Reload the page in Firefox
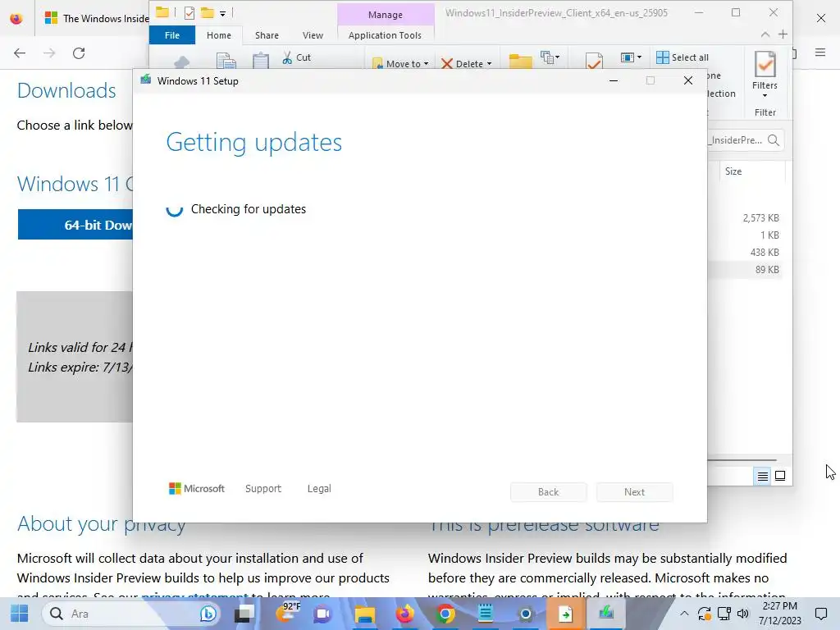Image resolution: width=840 pixels, height=630 pixels. (79, 53)
